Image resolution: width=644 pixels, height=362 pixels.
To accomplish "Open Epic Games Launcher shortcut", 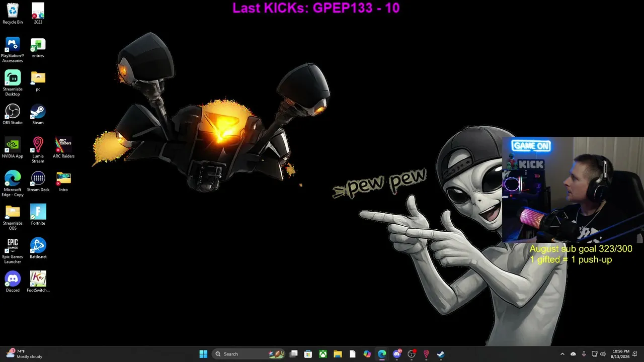I will [x=13, y=250].
